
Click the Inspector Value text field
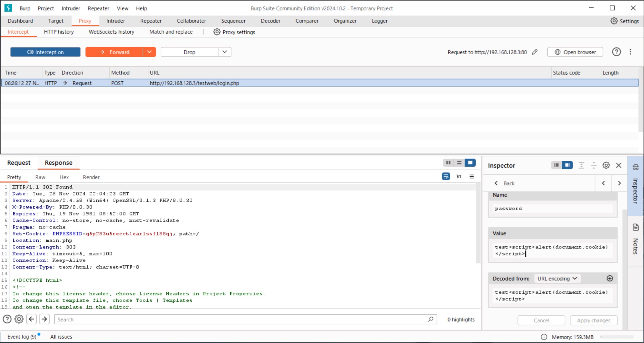[552, 251]
